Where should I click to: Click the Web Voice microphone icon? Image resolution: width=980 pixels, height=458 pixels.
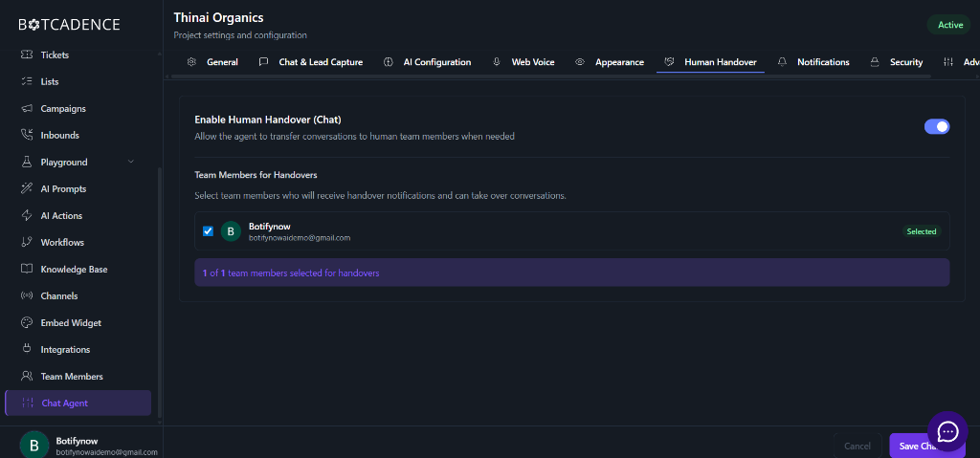coord(497,62)
